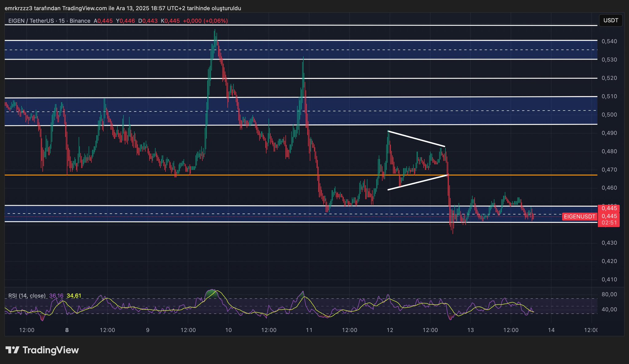Click the date label 10 on time axis

point(228,330)
